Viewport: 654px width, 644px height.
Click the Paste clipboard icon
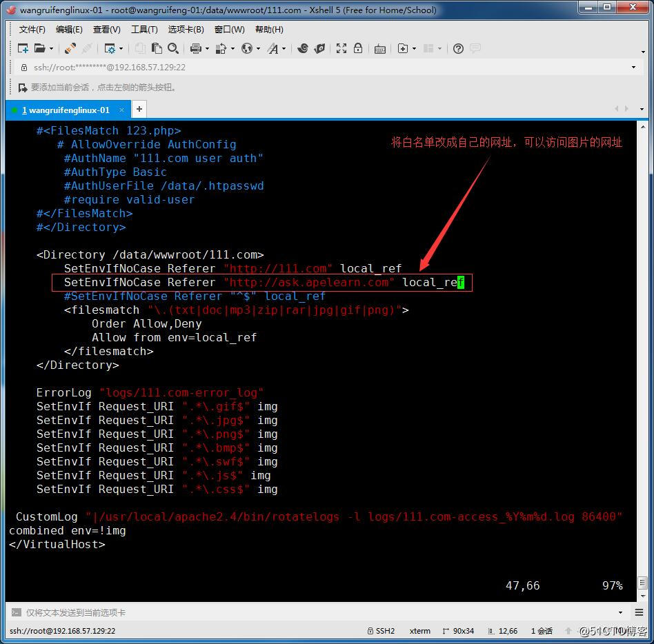tap(157, 48)
